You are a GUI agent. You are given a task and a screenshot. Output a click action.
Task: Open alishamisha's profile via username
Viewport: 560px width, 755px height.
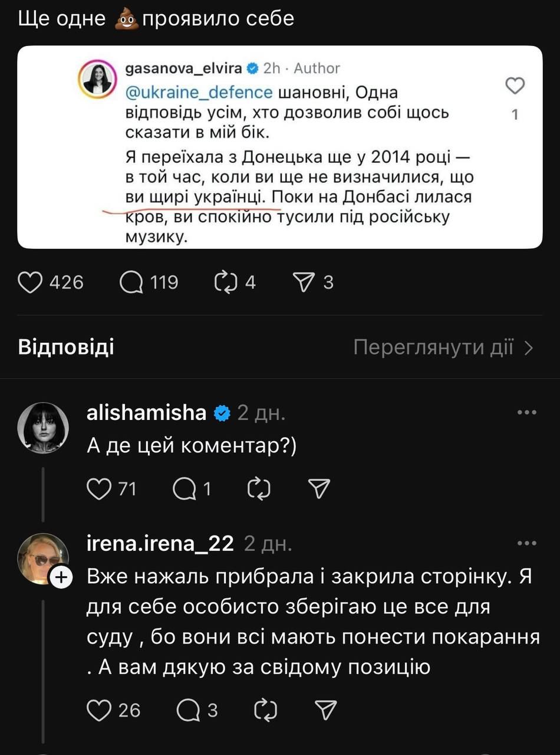pyautogui.click(x=146, y=413)
